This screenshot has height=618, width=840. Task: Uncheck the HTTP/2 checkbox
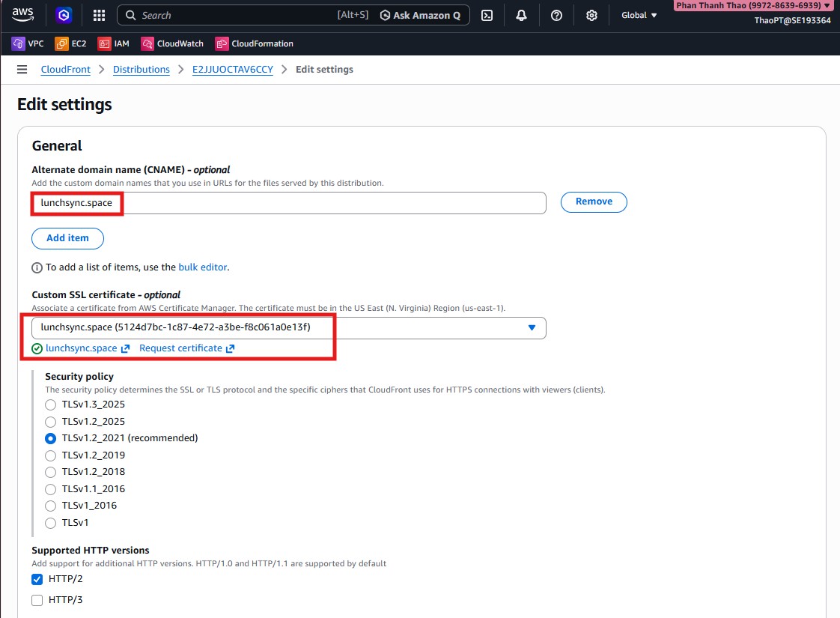click(37, 579)
